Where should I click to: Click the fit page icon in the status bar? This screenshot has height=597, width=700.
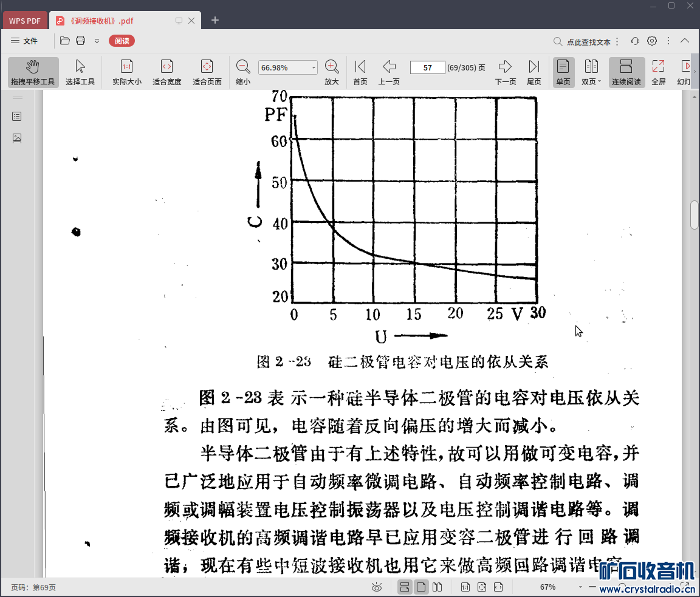pos(482,587)
